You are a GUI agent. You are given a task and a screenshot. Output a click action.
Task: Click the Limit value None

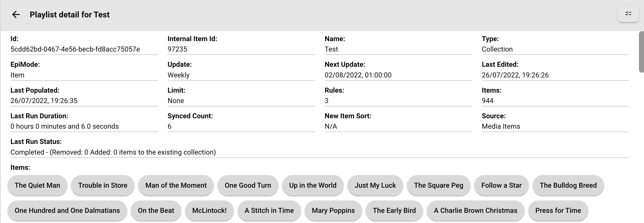coord(176,101)
